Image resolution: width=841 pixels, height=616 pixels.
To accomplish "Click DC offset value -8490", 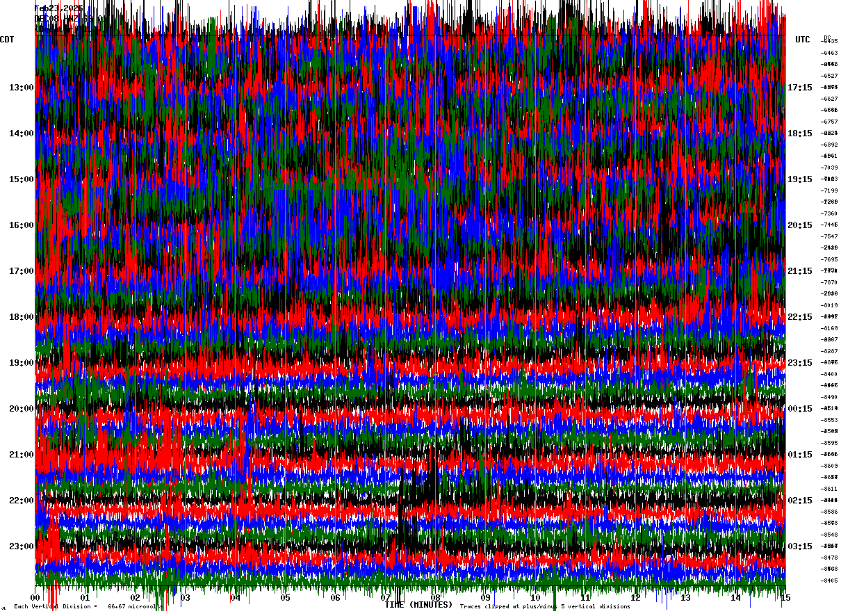I will (830, 397).
